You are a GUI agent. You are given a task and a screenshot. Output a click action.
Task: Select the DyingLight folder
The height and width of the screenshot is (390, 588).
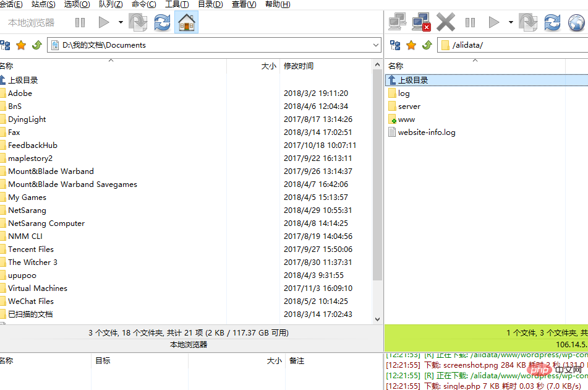(x=27, y=119)
